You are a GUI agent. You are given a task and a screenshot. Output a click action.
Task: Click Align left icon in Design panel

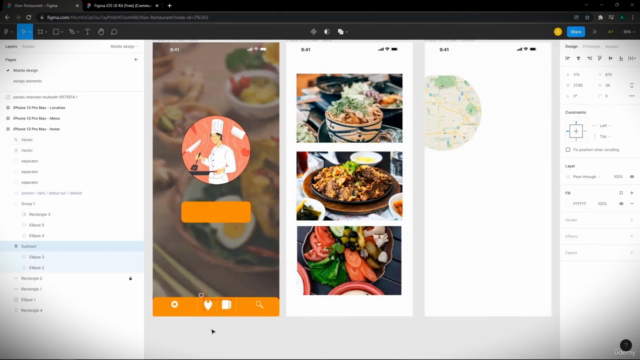[x=568, y=58]
